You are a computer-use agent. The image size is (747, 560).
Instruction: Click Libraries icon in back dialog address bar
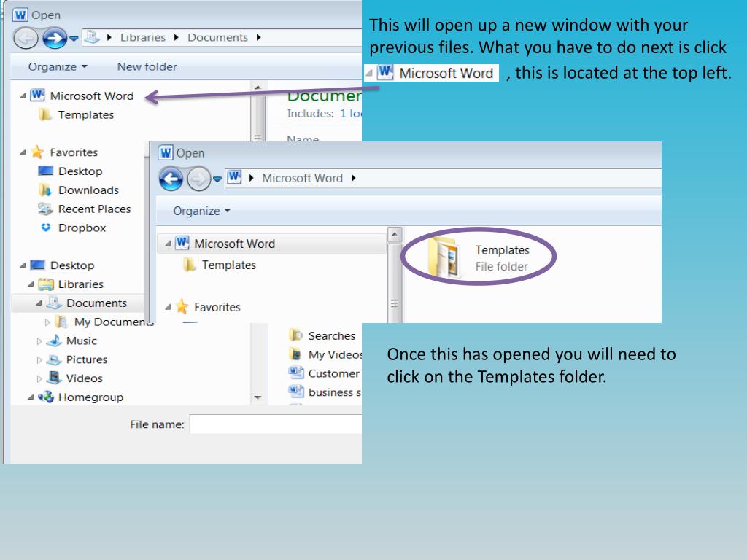[93, 37]
